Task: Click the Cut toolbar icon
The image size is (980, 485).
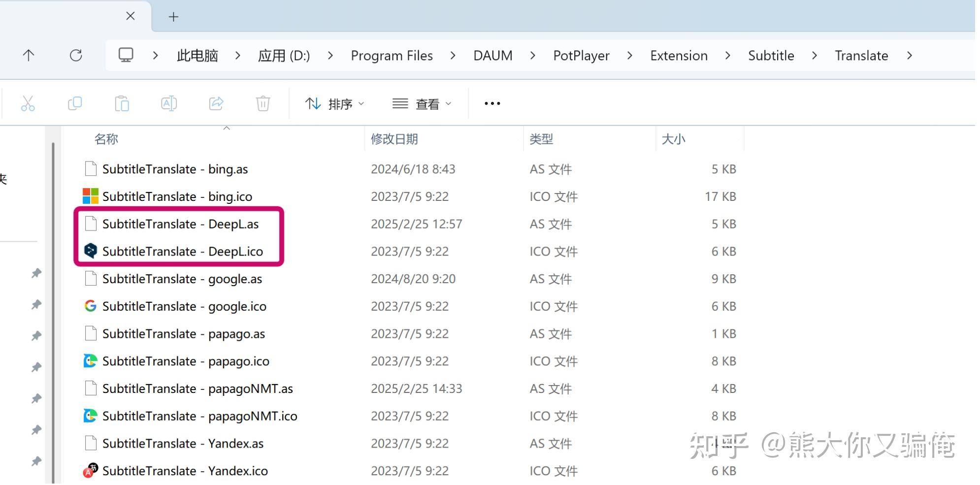Action: pyautogui.click(x=28, y=103)
